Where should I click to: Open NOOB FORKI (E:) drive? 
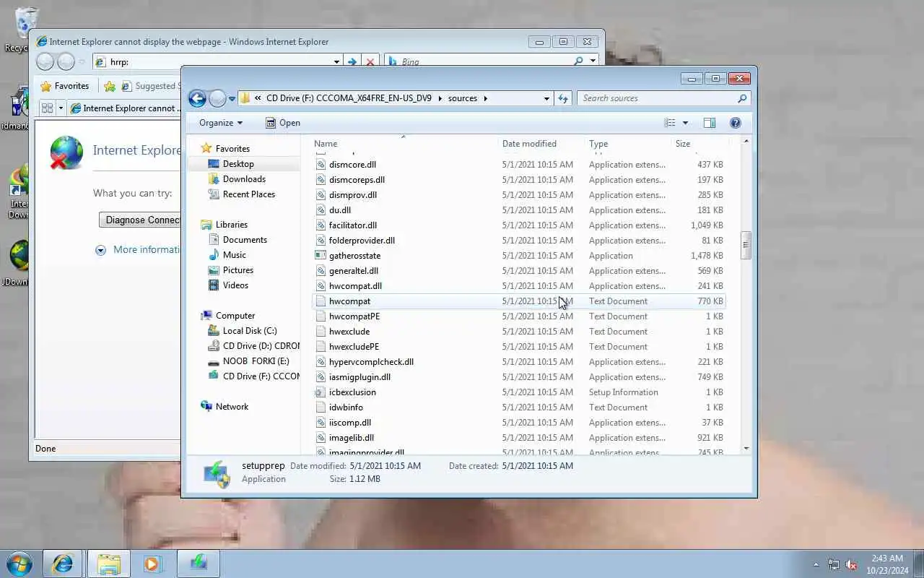(x=256, y=361)
